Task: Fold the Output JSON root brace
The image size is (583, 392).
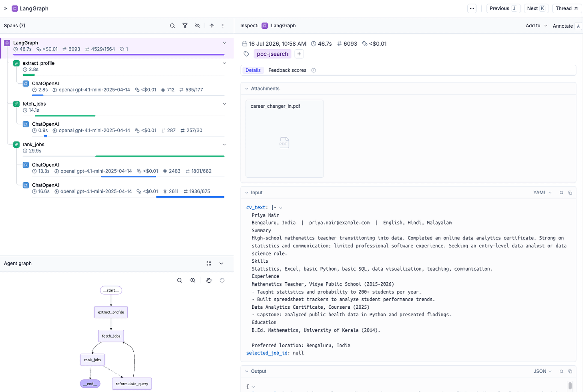Action: point(253,387)
